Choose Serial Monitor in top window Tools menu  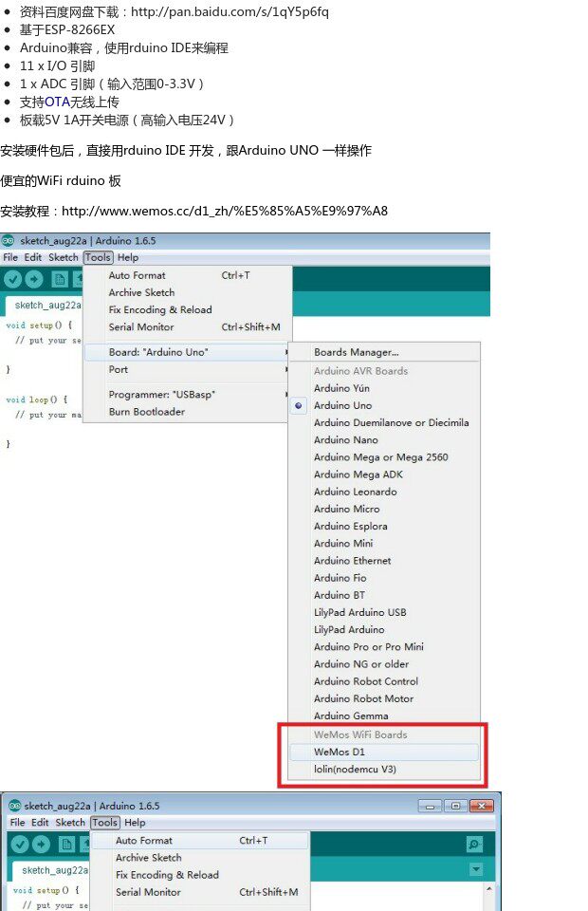point(187,327)
